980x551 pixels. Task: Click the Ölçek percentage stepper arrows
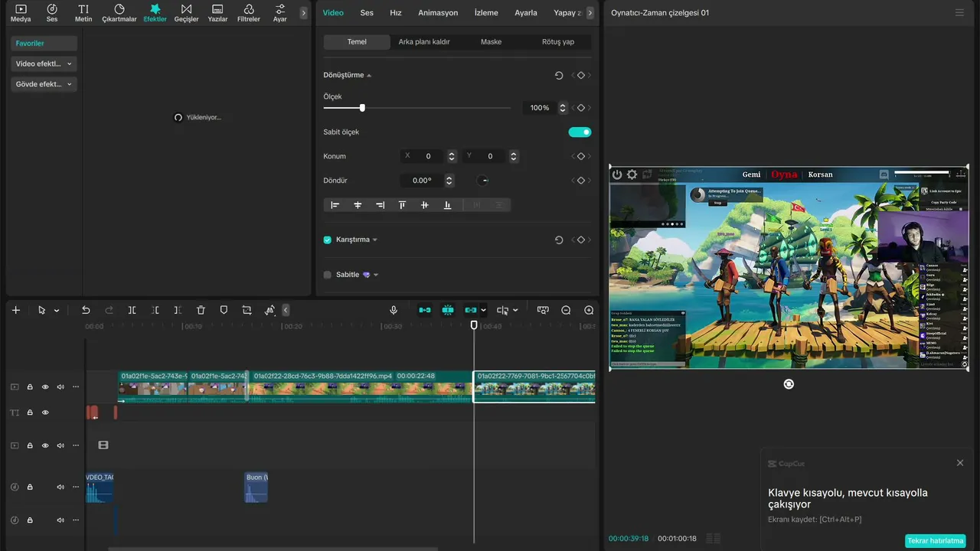coord(563,108)
